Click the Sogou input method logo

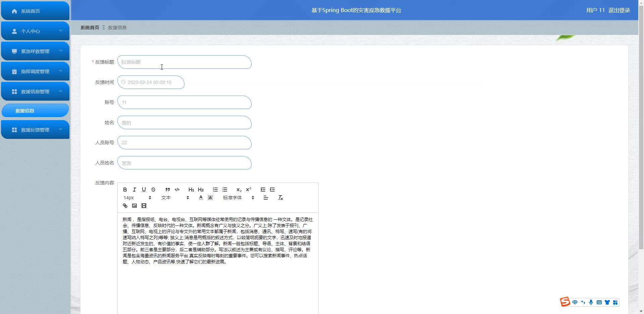[565, 302]
